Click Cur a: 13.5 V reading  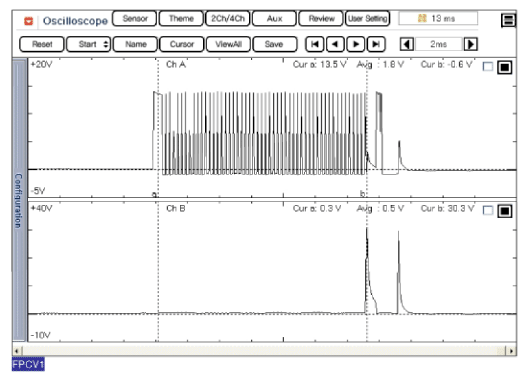(319, 65)
